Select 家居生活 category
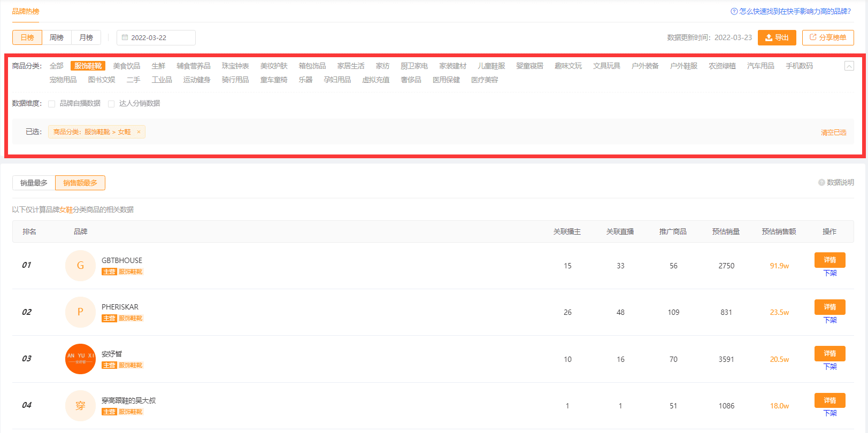868x433 pixels. coord(351,66)
